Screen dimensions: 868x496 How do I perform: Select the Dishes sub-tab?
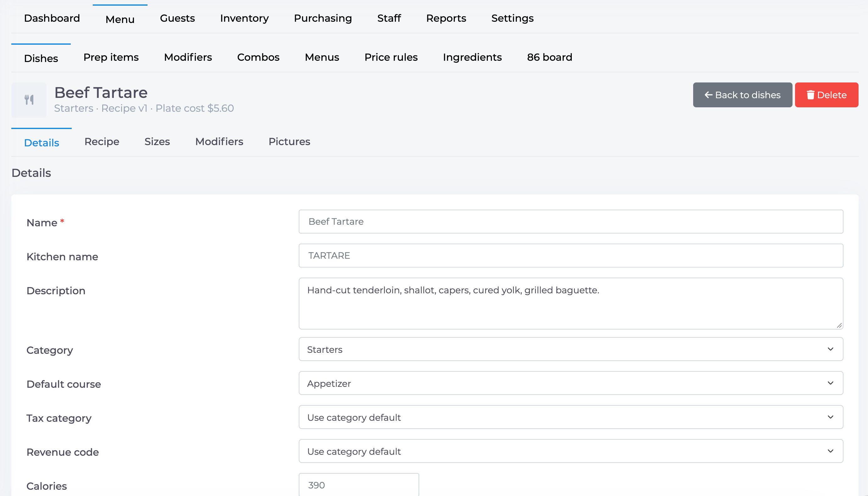click(x=41, y=58)
